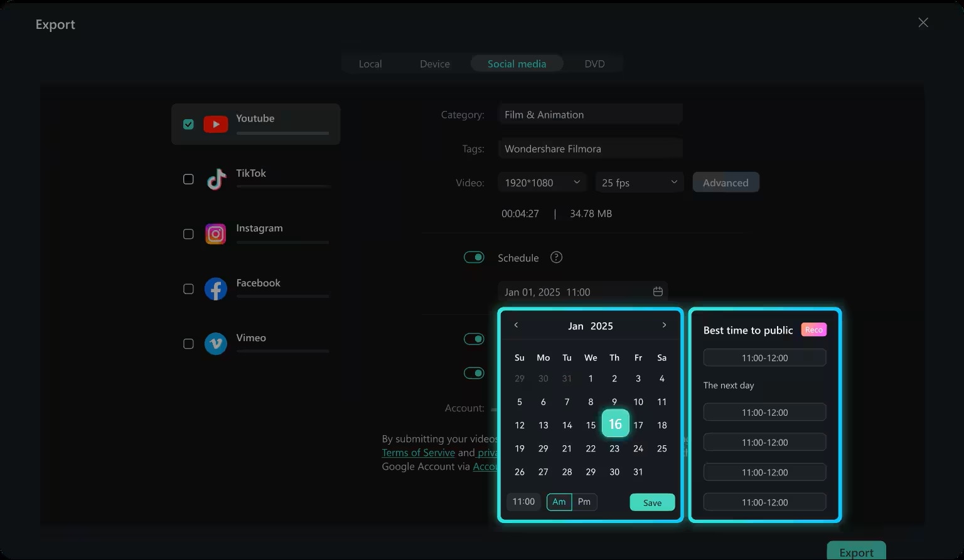
Task: Advance to next month using the right chevron
Action: pyautogui.click(x=664, y=325)
